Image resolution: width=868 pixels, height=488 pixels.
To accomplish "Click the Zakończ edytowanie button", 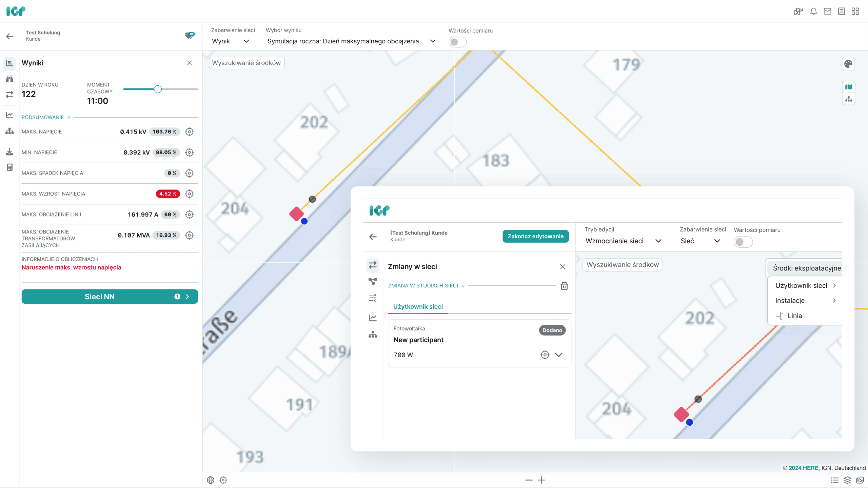I will click(x=535, y=236).
